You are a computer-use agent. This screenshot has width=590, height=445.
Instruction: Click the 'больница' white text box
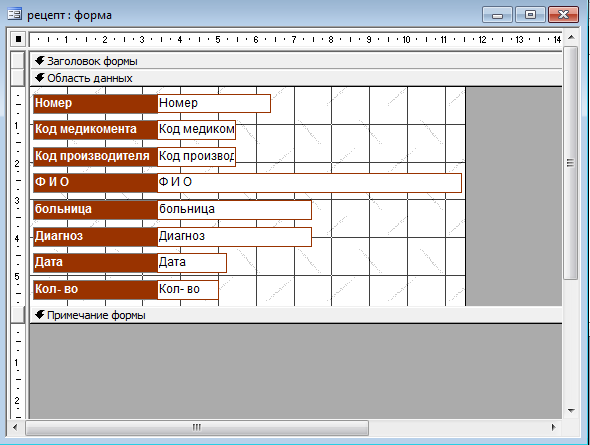(234, 210)
